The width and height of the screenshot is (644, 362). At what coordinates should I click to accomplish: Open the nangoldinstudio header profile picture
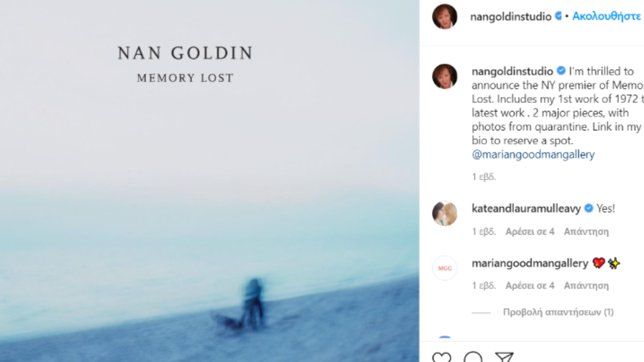[x=445, y=17]
